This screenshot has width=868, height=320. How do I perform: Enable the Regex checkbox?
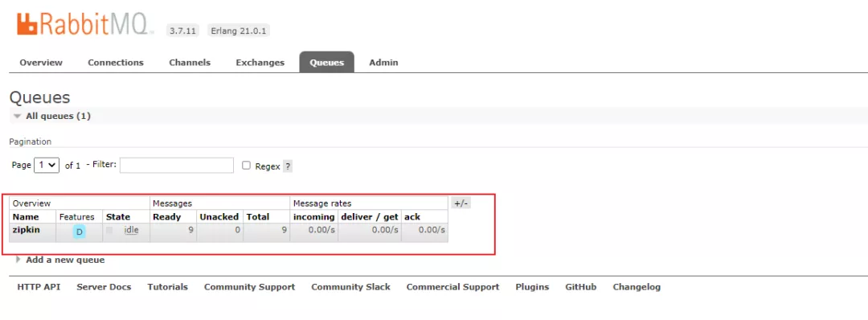click(247, 166)
